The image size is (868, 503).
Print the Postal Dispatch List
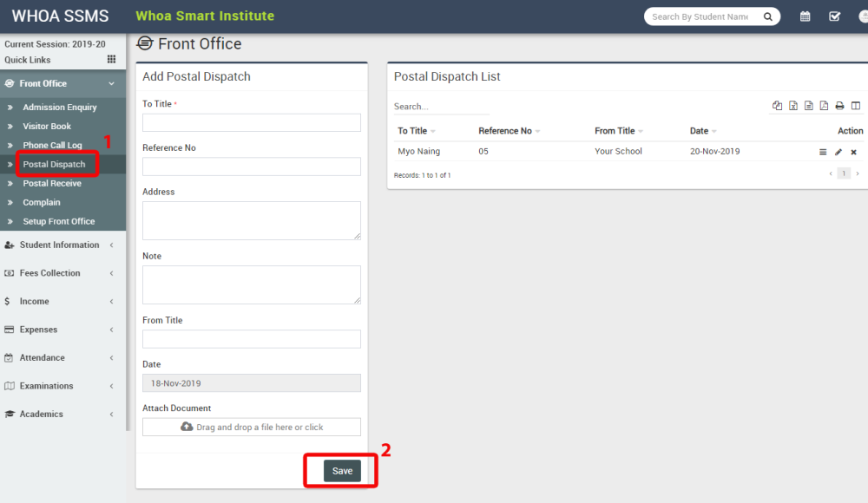(839, 105)
